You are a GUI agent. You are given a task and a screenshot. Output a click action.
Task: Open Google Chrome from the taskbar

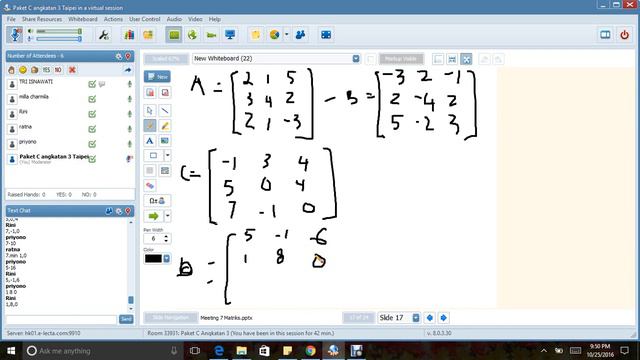point(310,351)
